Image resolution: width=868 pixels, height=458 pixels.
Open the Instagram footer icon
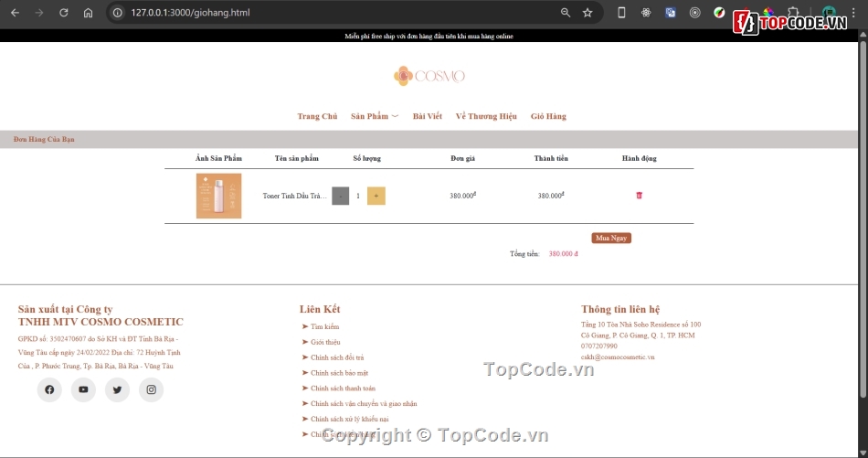tap(152, 389)
